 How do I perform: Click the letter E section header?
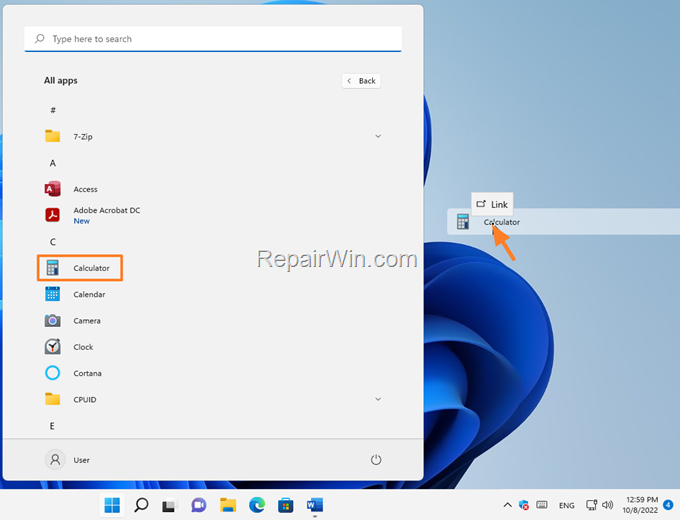coord(52,426)
